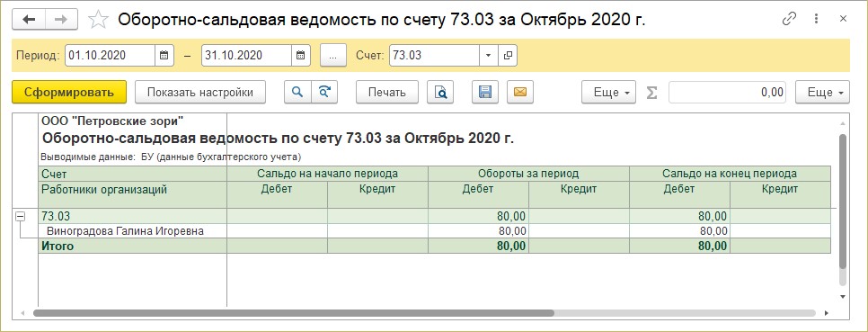Go back with the left arrow button
Screen dimensions: 868x332
(x=28, y=20)
